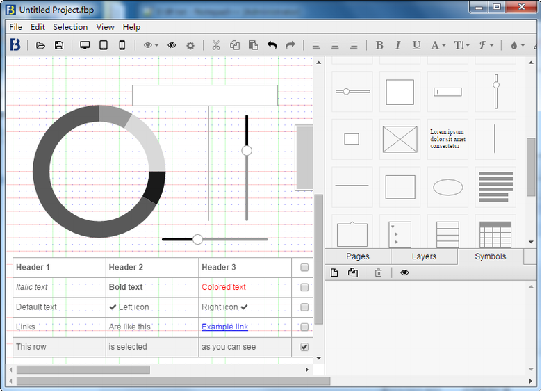Switch to mobile phone preview

click(122, 45)
